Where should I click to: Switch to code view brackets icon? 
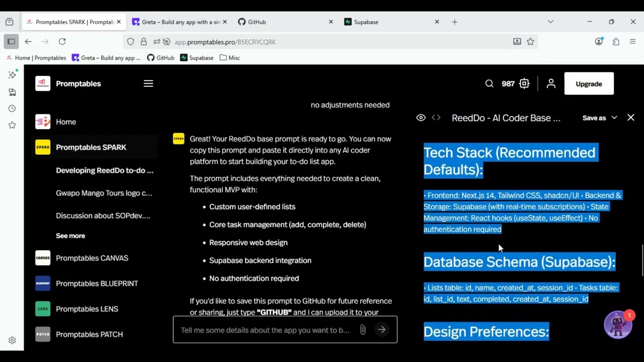pos(436,118)
